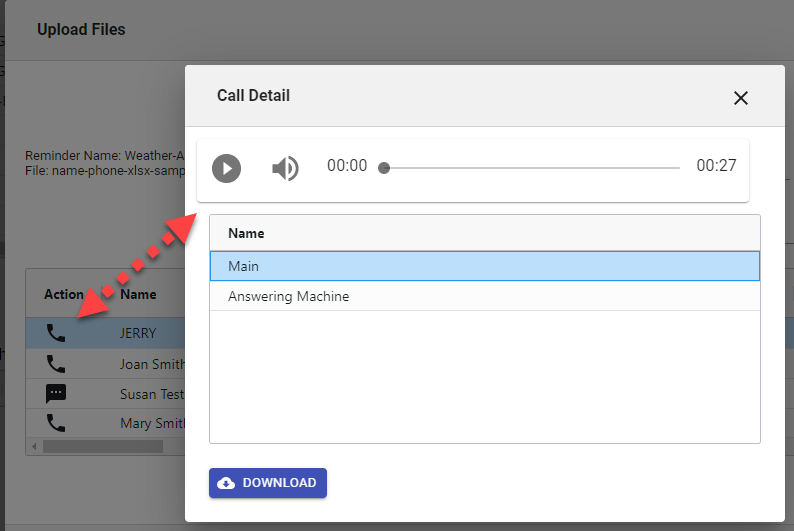Click the phone icon for Mary Smith
This screenshot has height=531, width=794.
coord(56,423)
